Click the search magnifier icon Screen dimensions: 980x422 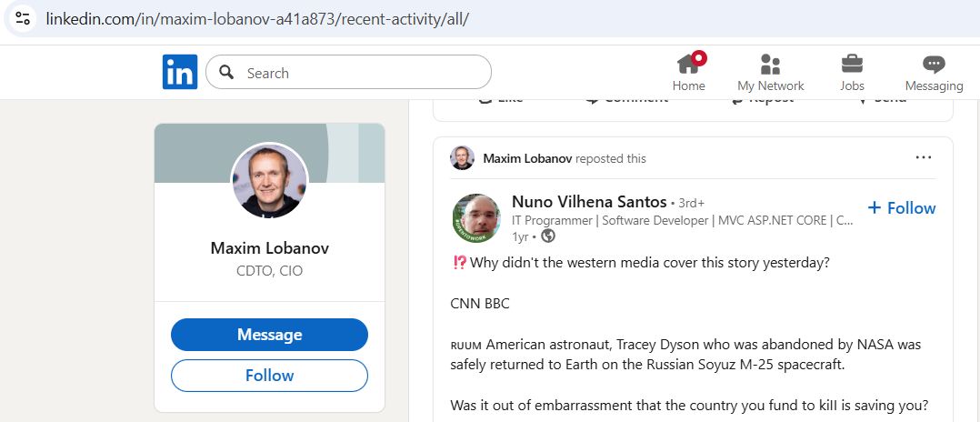[227, 72]
